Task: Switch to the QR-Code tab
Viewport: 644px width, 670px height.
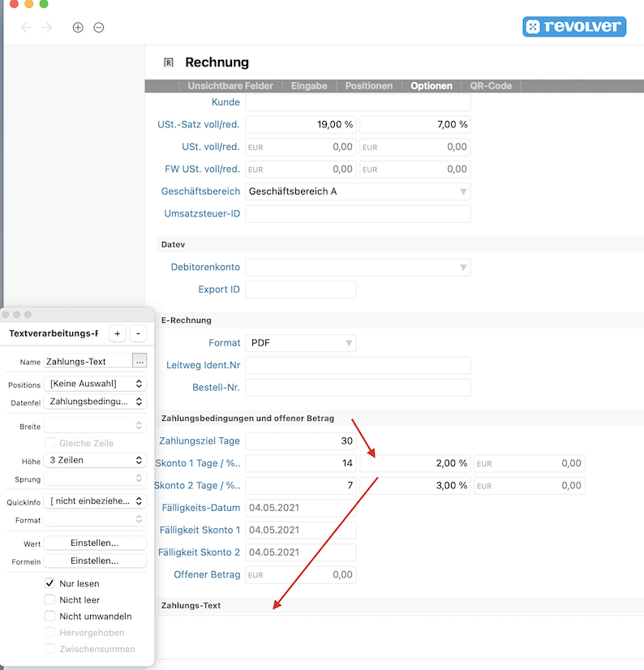Action: (491, 86)
